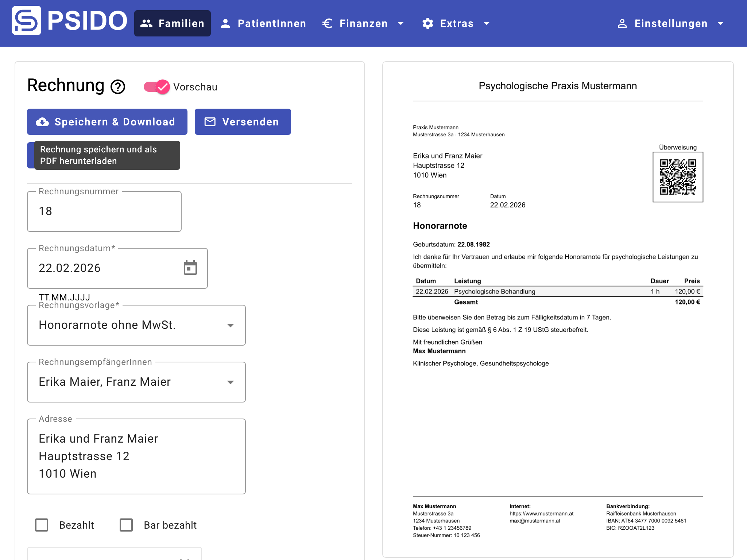Open the Rechnungsvorlage dropdown
This screenshot has height=560, width=747.
pos(136,325)
